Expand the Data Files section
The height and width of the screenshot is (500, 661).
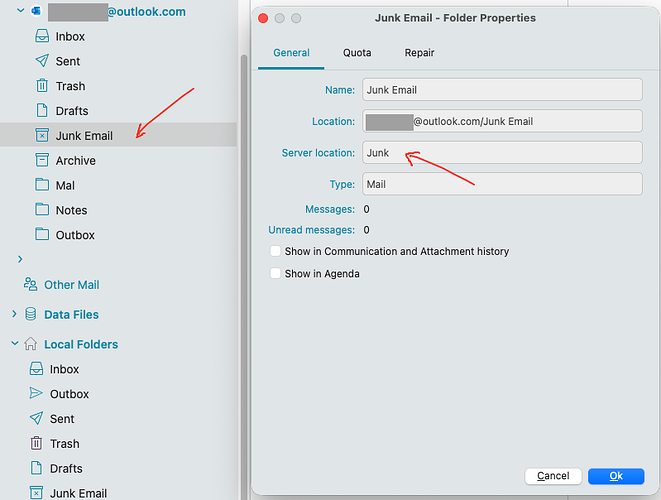click(x=14, y=314)
